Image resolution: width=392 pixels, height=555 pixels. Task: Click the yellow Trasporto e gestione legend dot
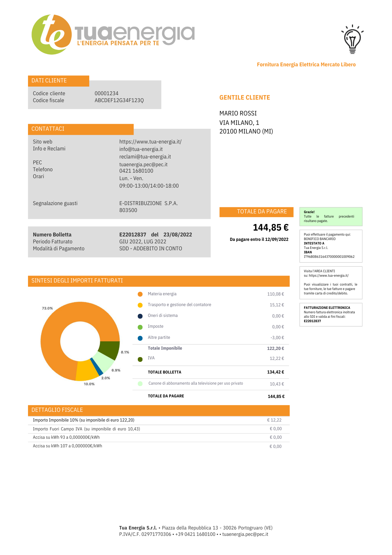coord(140,305)
